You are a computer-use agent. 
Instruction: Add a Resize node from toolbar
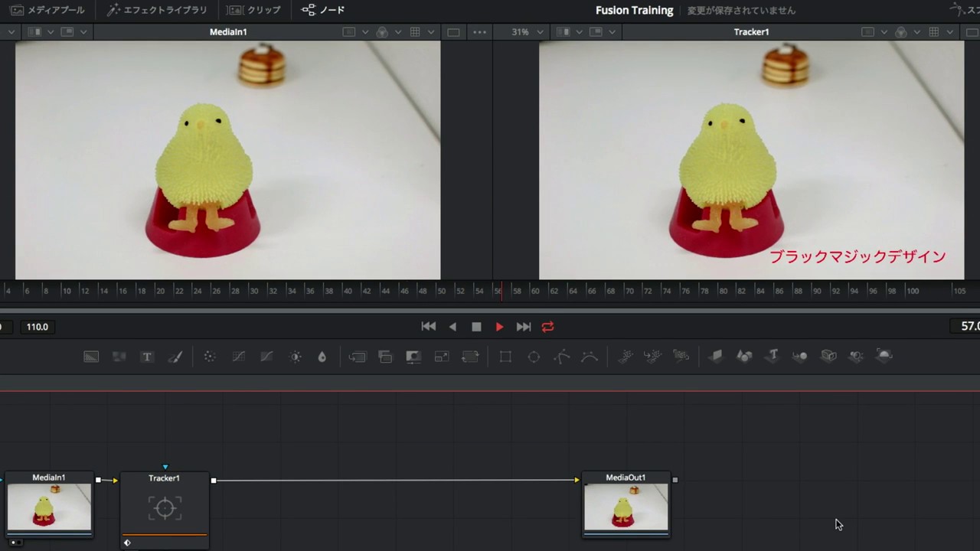coord(442,357)
